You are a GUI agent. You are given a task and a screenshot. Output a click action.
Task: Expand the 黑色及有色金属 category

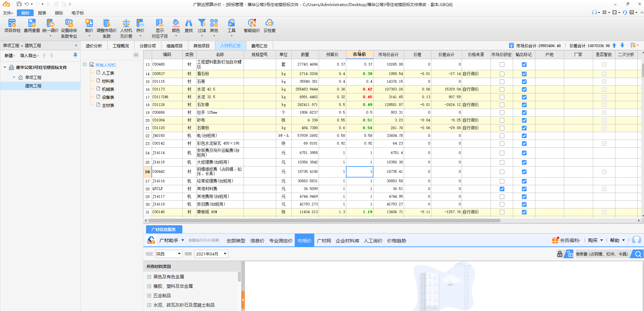149,277
